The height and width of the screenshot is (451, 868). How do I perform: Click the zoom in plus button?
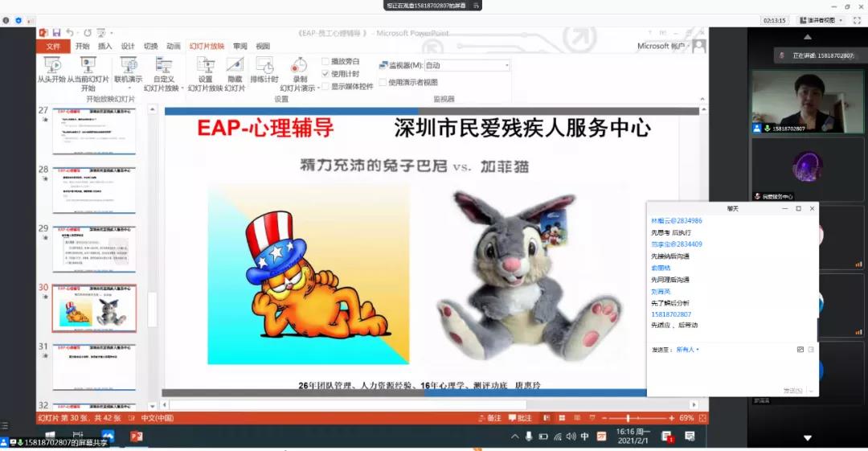click(671, 418)
